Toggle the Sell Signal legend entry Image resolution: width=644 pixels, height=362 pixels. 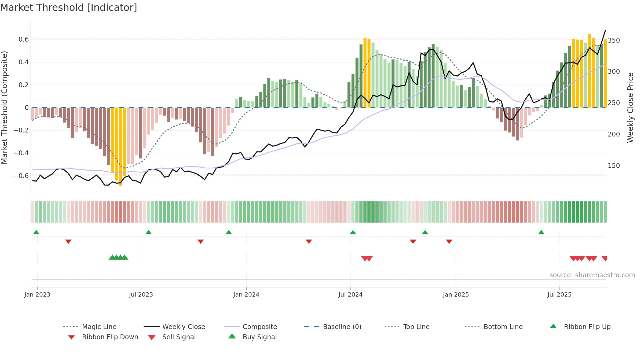172,337
